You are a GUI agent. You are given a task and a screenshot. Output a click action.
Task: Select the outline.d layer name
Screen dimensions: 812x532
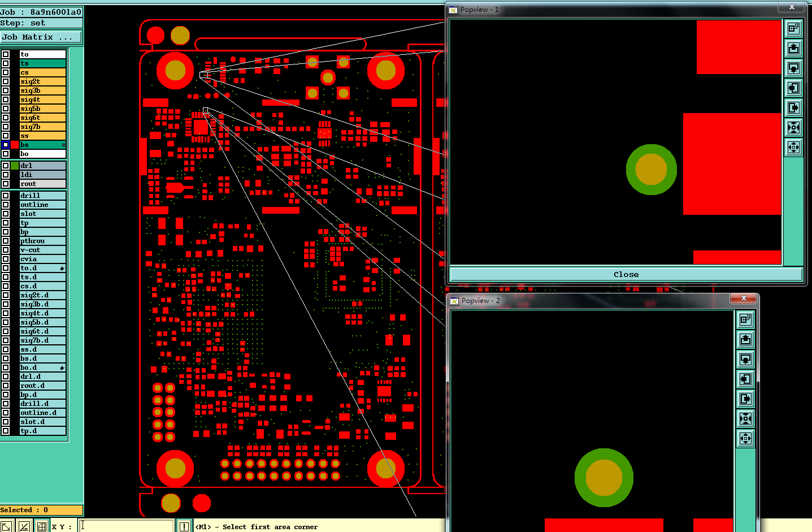pyautogui.click(x=43, y=413)
